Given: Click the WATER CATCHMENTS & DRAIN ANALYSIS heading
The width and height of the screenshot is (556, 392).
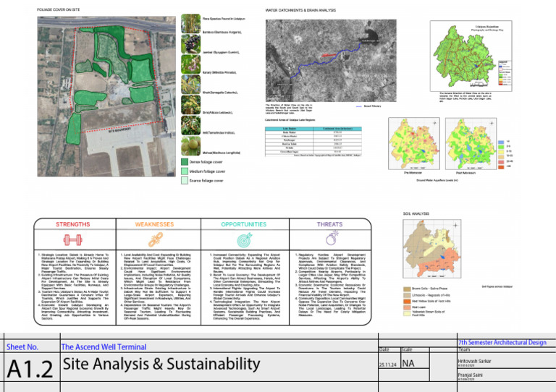Looking at the screenshot, I should 300,10.
